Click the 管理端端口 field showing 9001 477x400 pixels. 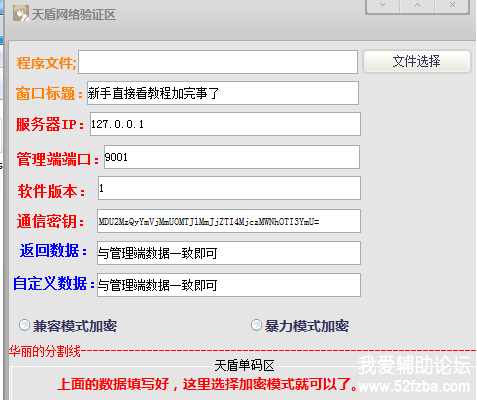(x=232, y=157)
